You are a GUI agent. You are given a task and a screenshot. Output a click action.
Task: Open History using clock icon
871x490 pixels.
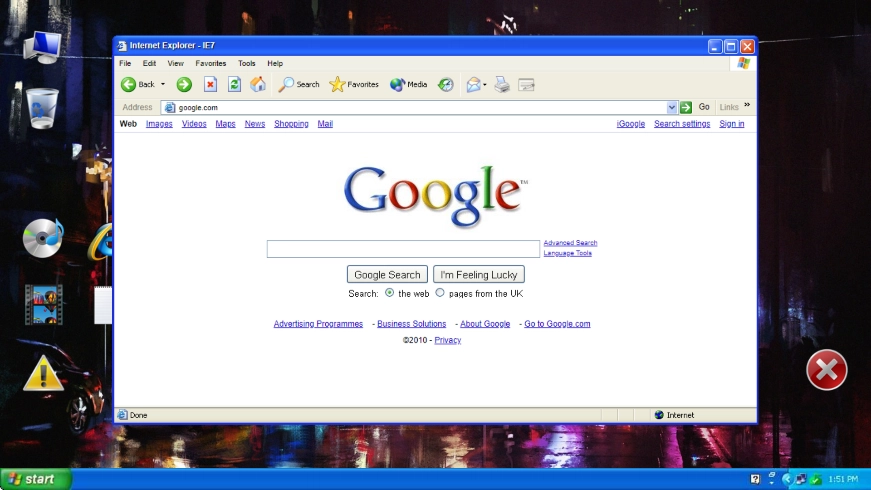(x=446, y=85)
